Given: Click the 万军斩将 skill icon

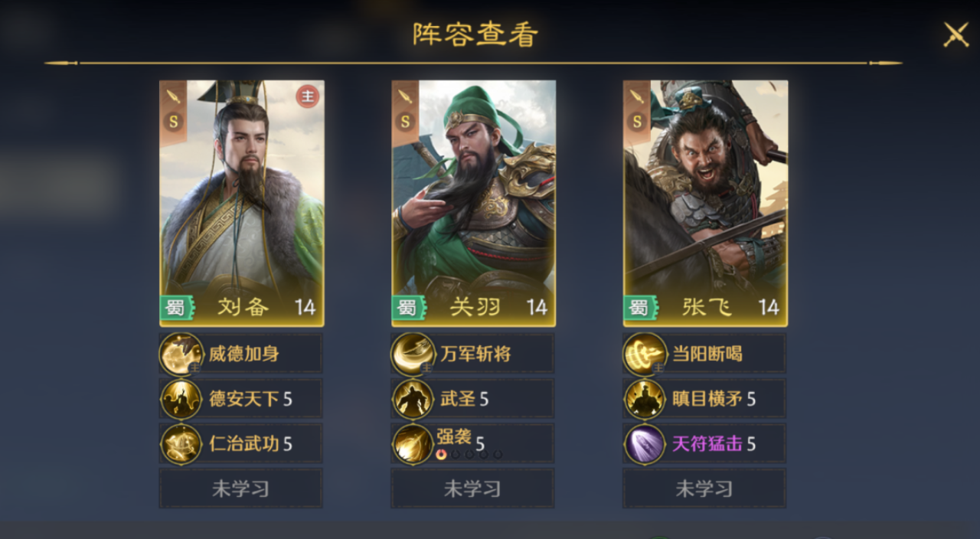Looking at the screenshot, I should (413, 354).
